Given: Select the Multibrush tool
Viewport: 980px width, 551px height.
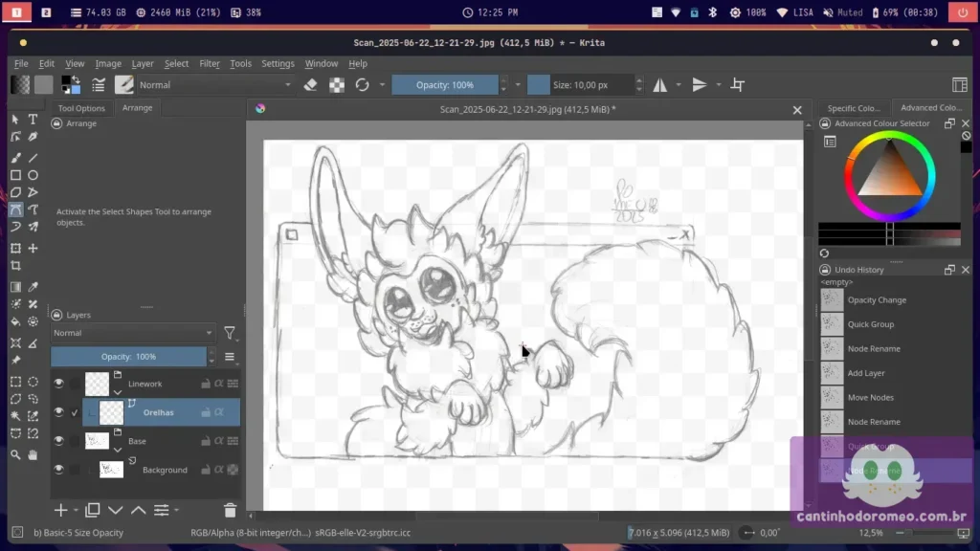Looking at the screenshot, I should [33, 227].
